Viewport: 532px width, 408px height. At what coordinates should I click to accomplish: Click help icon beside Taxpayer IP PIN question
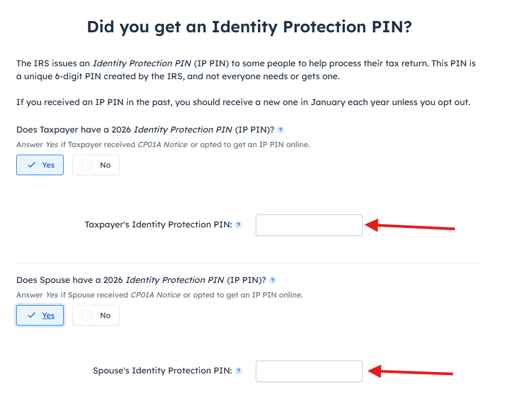pyautogui.click(x=281, y=130)
